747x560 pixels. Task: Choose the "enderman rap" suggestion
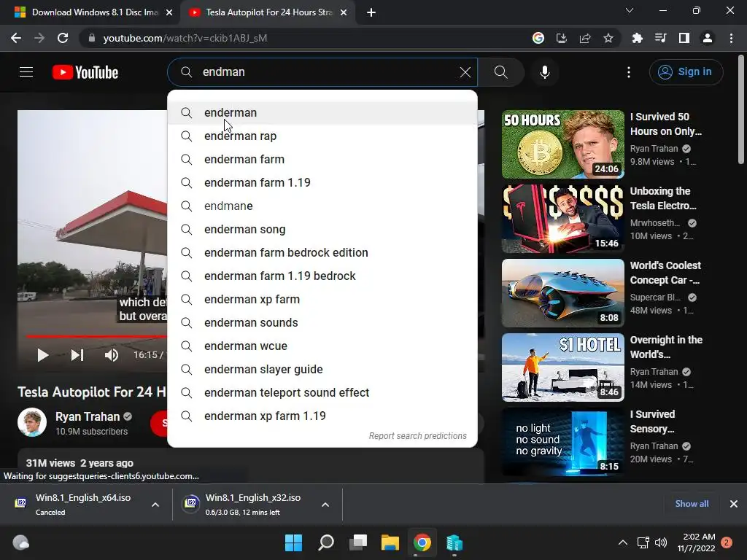pos(322,136)
